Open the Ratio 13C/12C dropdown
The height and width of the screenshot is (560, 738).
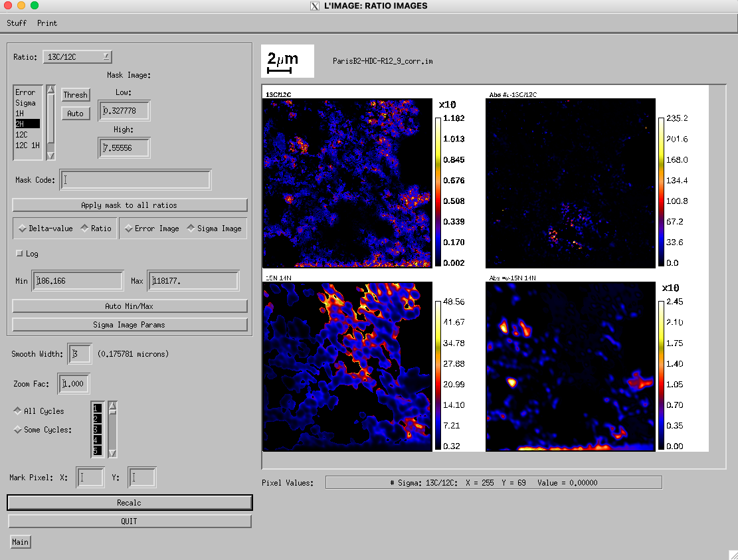coord(78,57)
